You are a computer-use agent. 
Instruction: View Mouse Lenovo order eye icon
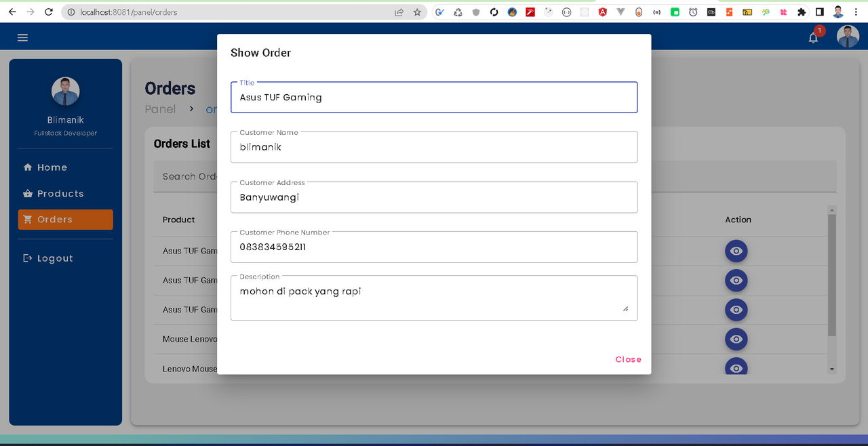736,339
